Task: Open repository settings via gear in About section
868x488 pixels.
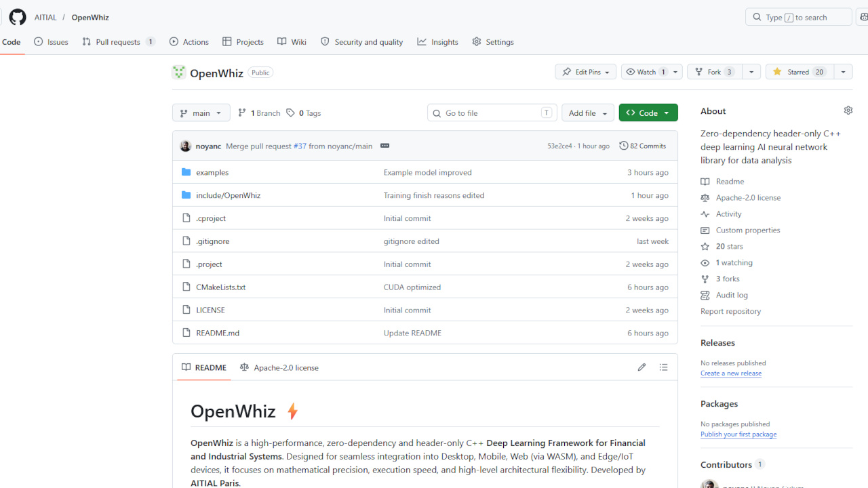Action: (848, 110)
